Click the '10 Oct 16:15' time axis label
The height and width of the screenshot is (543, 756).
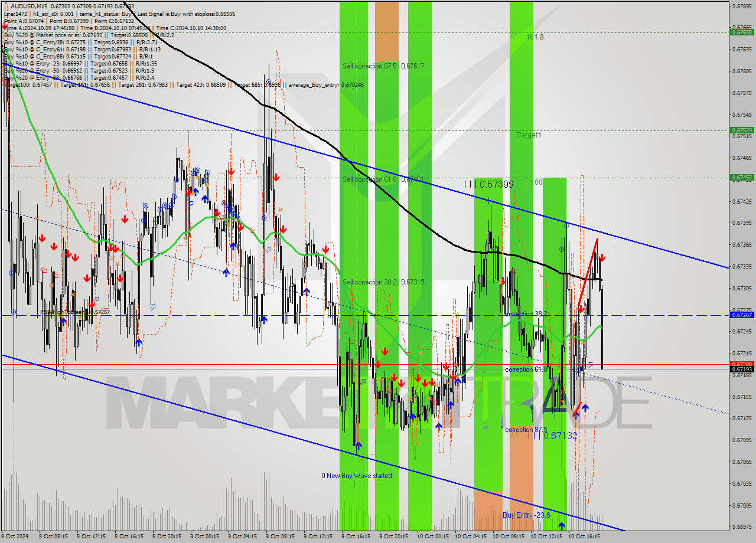584,537
